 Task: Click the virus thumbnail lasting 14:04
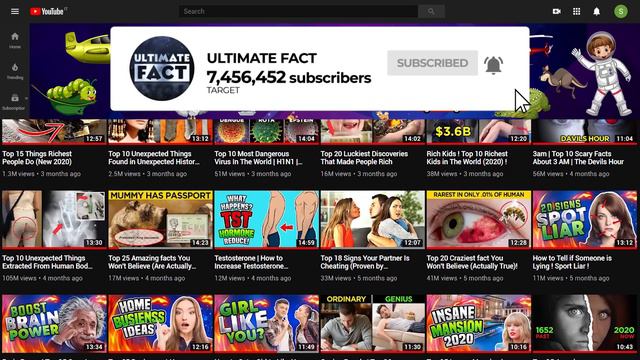tap(266, 131)
